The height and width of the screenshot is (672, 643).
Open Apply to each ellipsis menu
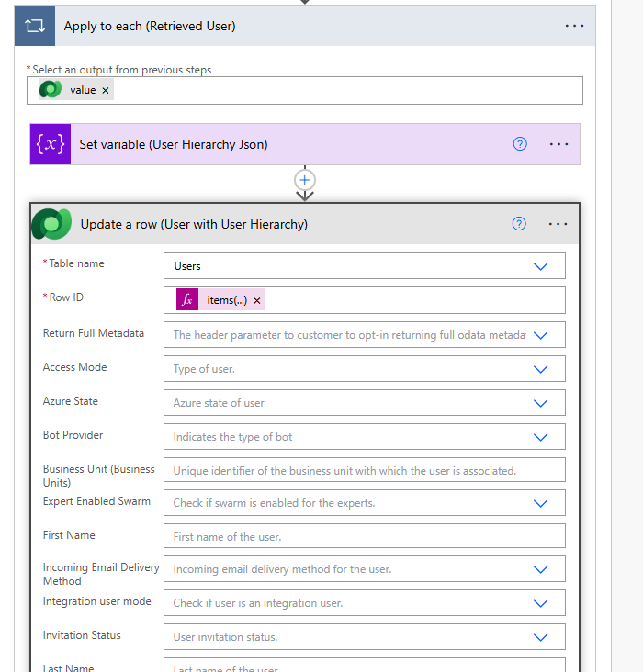574,26
